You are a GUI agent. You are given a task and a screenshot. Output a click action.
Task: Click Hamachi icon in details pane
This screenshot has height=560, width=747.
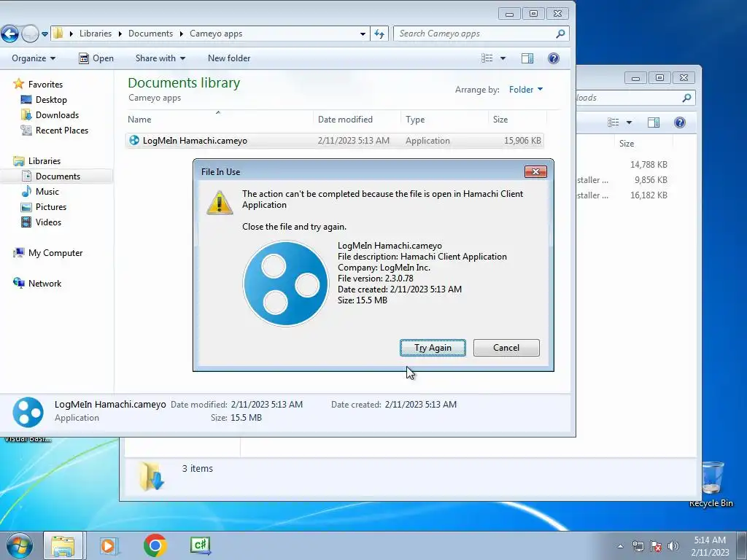tap(28, 412)
